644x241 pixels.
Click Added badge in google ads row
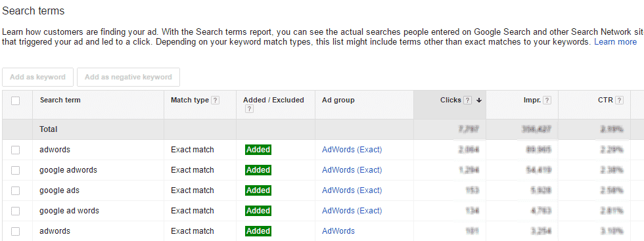click(258, 190)
